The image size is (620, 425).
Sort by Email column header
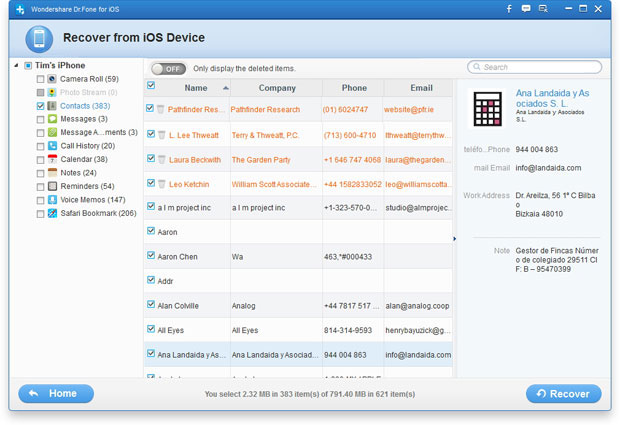(421, 88)
